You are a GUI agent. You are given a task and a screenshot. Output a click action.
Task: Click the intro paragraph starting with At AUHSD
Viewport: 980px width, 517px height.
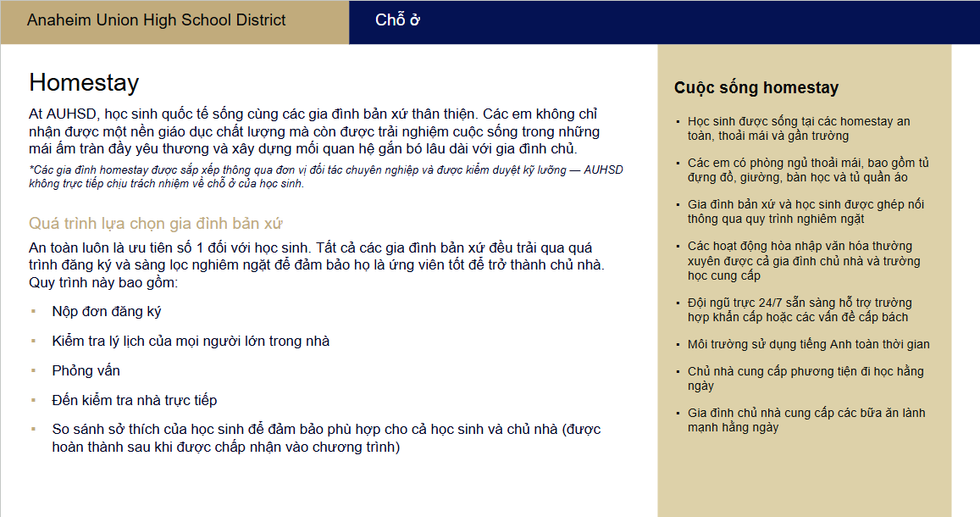tap(315, 131)
